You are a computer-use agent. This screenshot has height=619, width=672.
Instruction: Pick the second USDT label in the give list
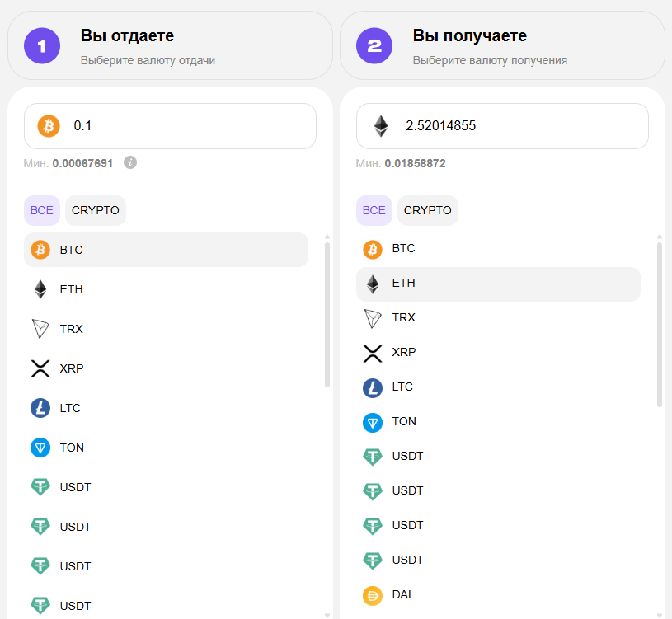75,527
